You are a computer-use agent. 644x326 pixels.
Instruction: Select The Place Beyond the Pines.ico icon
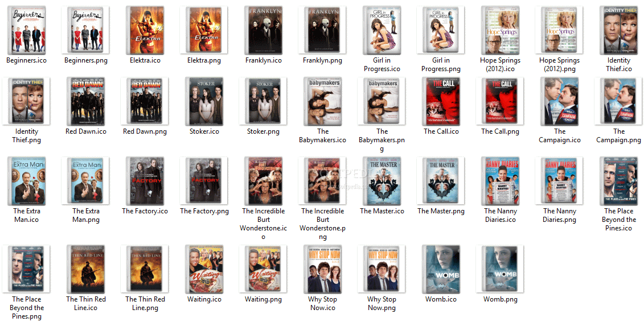click(x=618, y=181)
